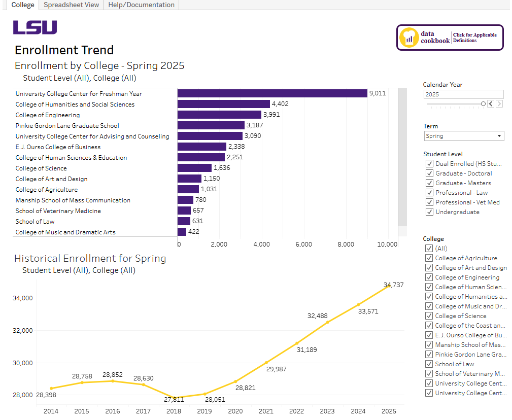Image resolution: width=512 pixels, height=420 pixels.
Task: Click the next-year arrow under Calendar Year
Action: pyautogui.click(x=499, y=103)
